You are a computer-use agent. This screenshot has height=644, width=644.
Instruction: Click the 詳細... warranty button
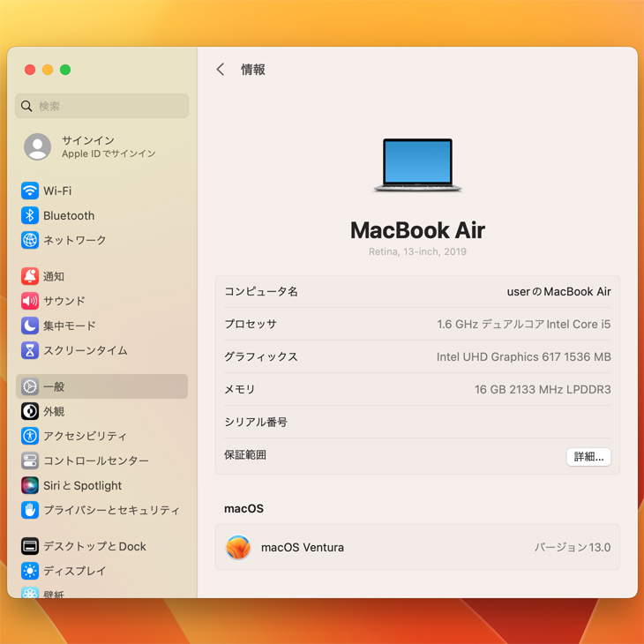tap(588, 457)
